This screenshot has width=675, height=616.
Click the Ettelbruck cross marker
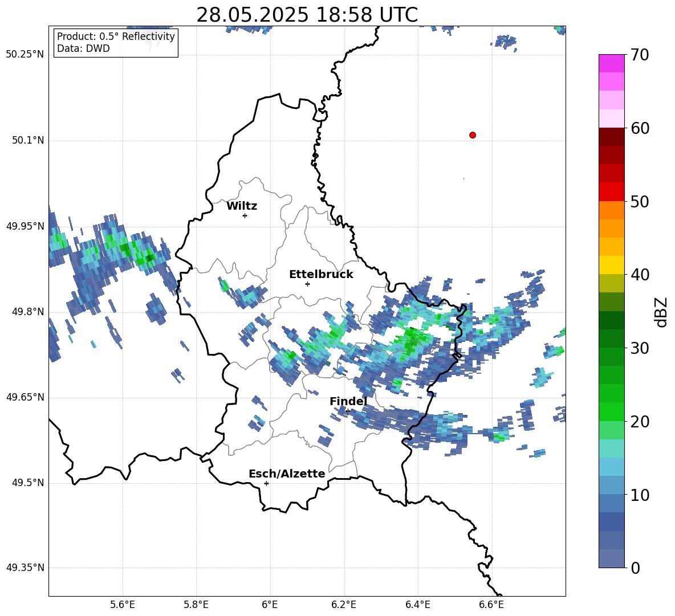click(307, 284)
